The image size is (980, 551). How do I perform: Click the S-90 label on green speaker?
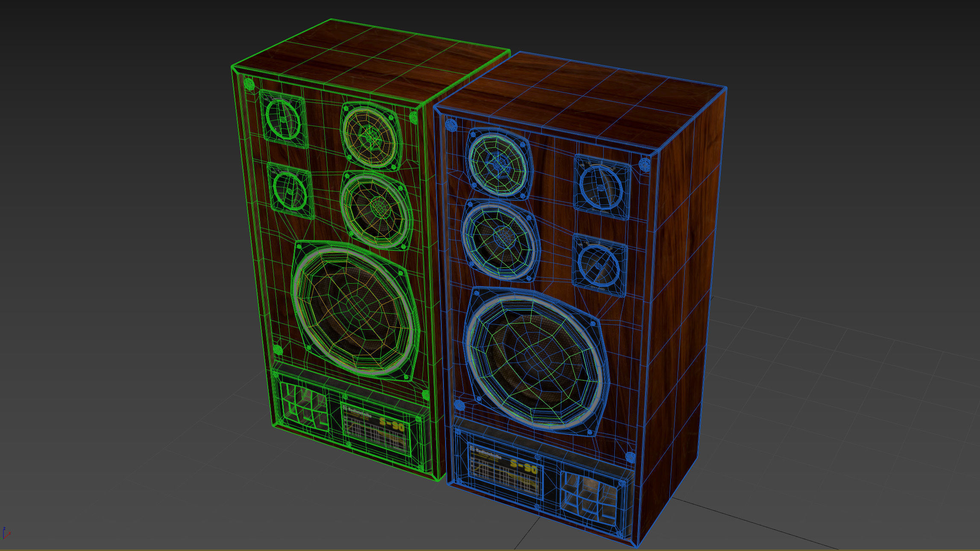pos(391,425)
